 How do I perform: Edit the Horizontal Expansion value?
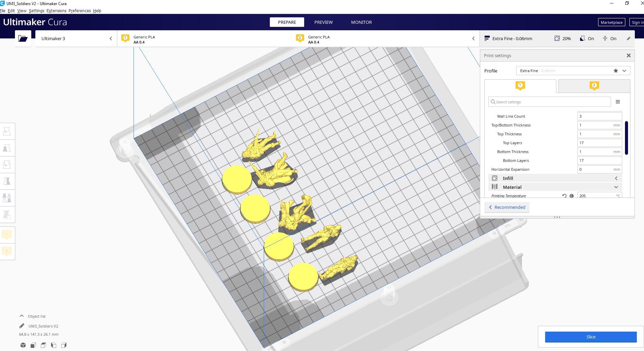click(599, 169)
